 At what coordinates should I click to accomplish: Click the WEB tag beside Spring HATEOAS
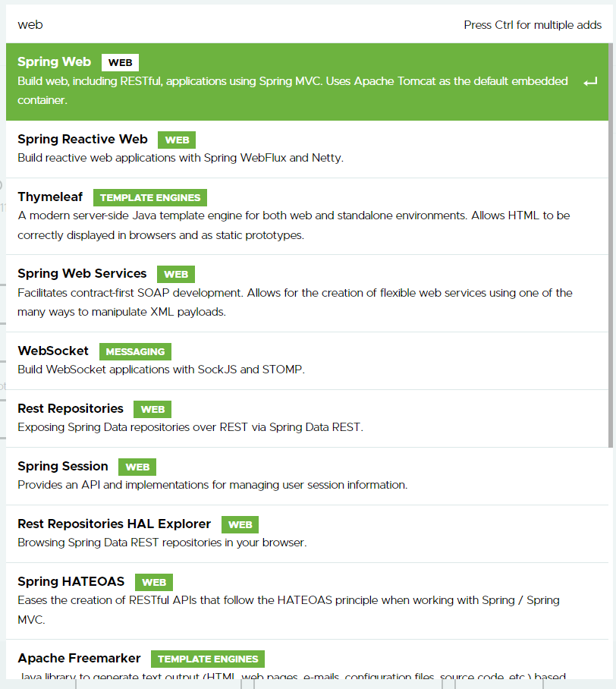click(154, 582)
